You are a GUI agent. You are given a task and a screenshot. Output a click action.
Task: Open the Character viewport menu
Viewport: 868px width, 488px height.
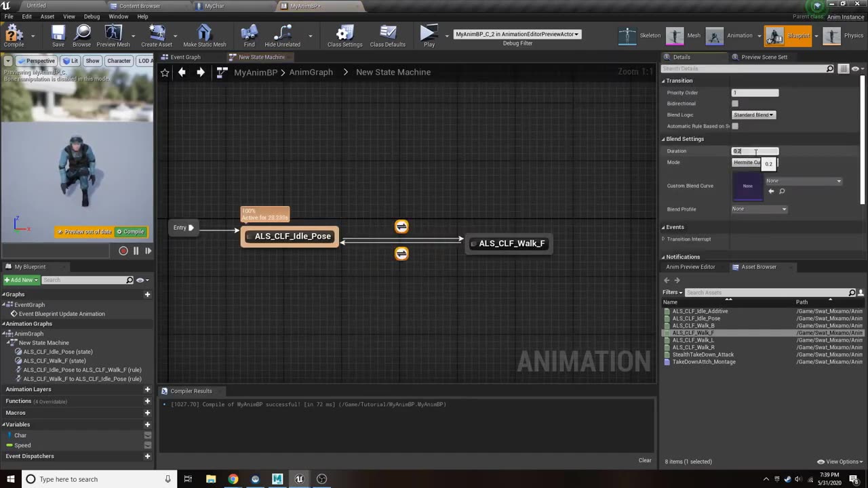119,61
